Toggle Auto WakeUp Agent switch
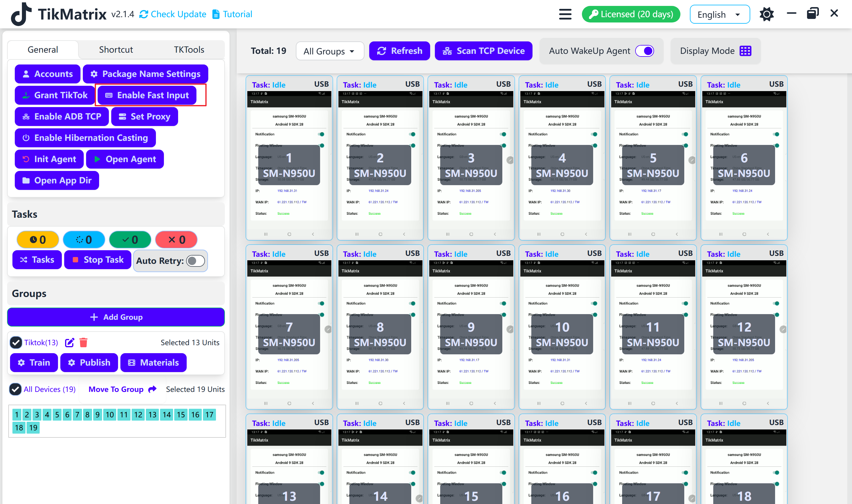This screenshot has width=852, height=504. click(644, 51)
